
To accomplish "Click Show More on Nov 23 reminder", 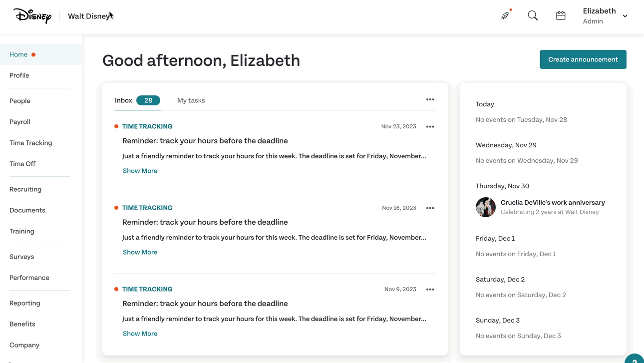I will coord(140,171).
